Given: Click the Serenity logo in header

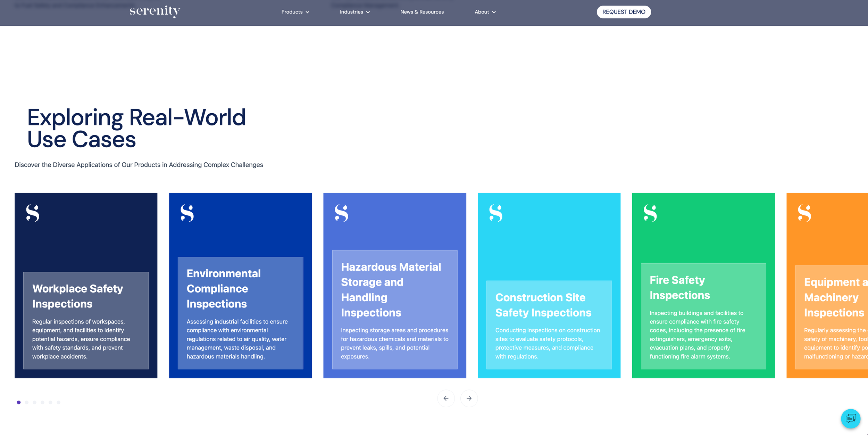Looking at the screenshot, I should pos(155,11).
